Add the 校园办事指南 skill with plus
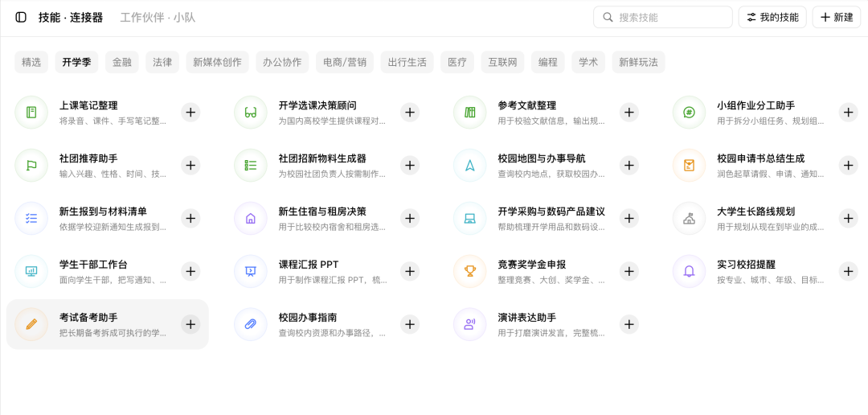The image size is (868, 415). click(x=410, y=324)
